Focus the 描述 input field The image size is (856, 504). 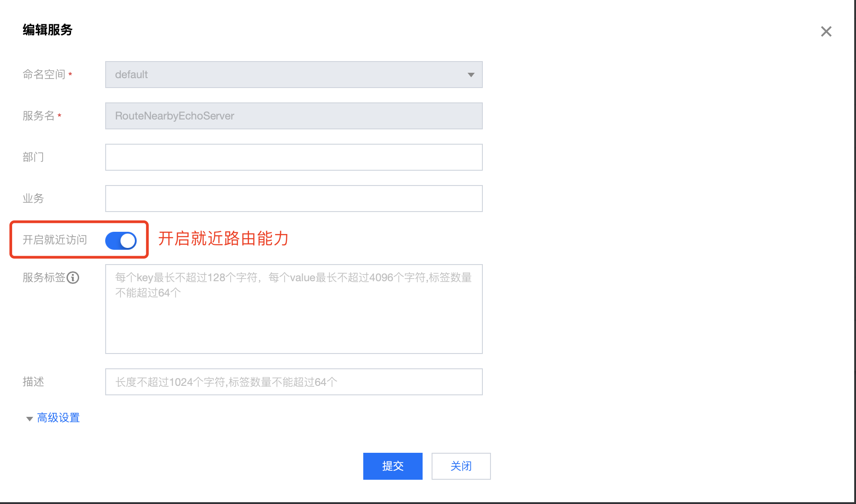(x=294, y=382)
